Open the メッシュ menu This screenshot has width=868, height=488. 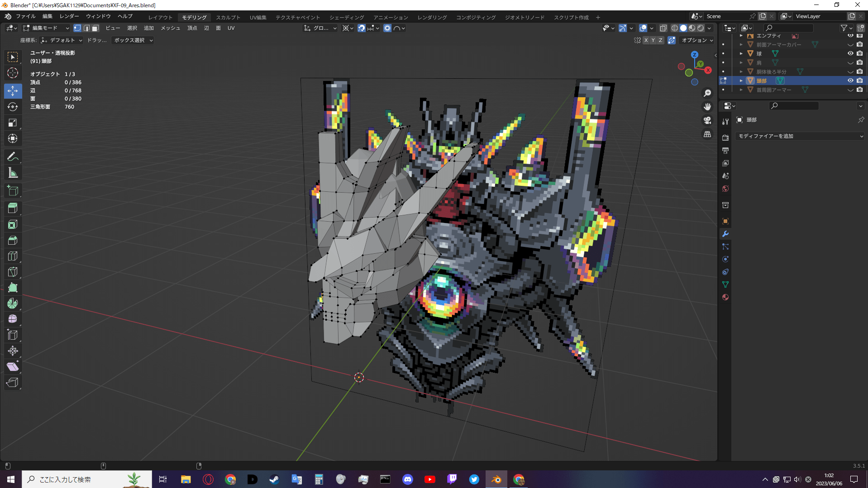click(170, 28)
